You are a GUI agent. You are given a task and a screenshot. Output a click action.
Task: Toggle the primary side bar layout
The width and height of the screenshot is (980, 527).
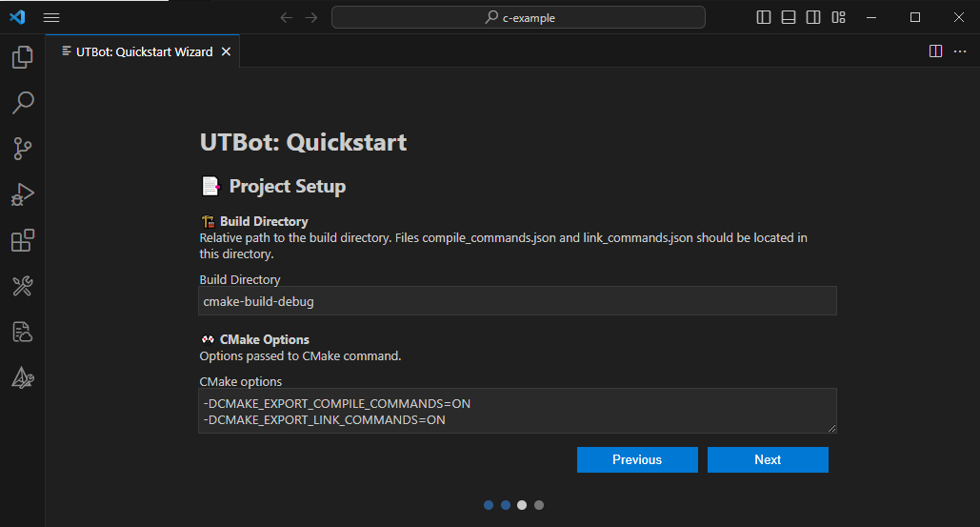764,17
